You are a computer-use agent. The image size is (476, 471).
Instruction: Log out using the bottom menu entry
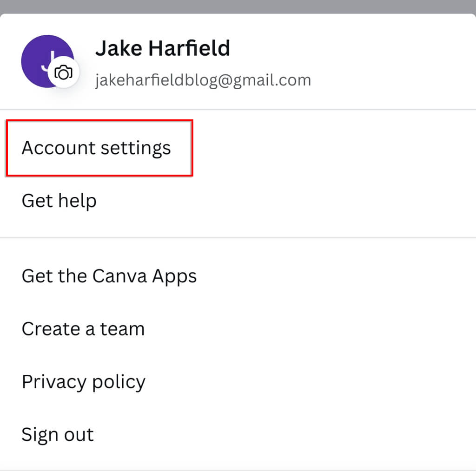(x=58, y=435)
